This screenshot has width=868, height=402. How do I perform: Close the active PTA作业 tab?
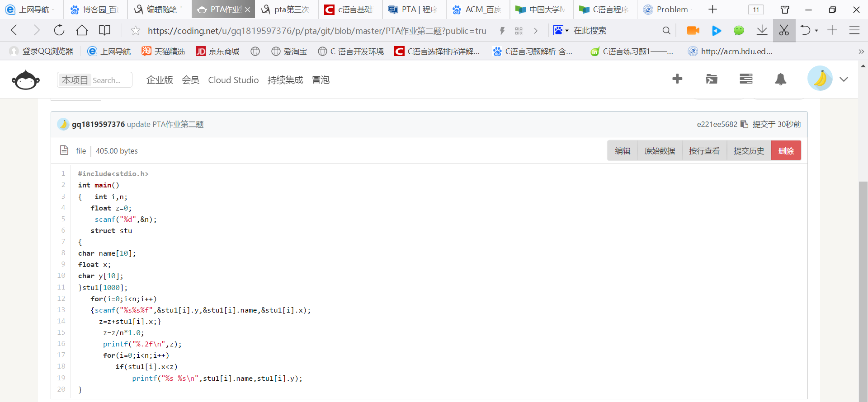[x=247, y=9]
